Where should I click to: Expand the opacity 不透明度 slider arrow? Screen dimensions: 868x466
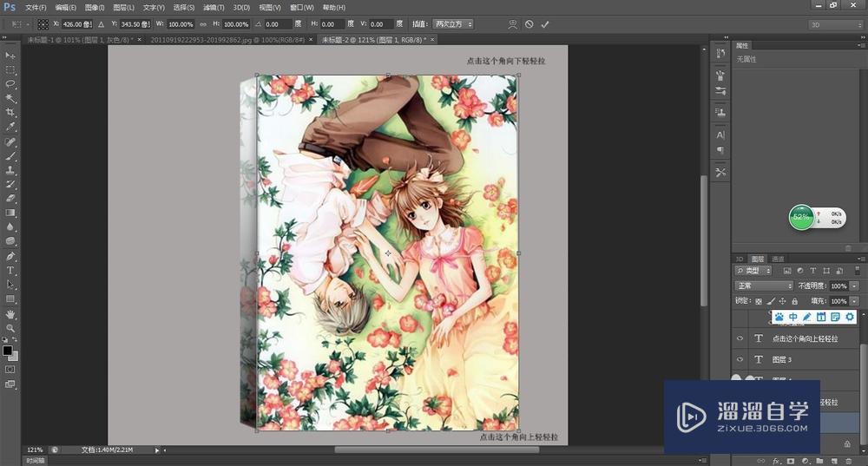854,286
